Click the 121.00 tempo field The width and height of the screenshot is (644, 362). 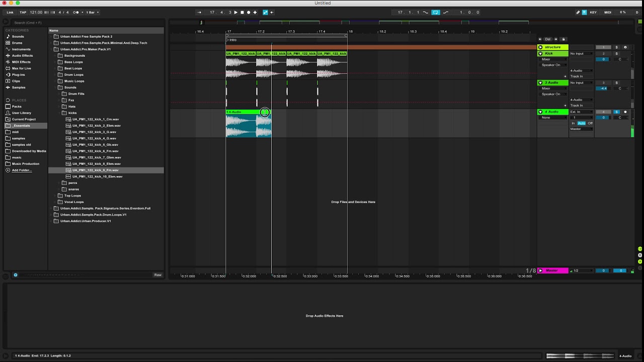(x=36, y=12)
